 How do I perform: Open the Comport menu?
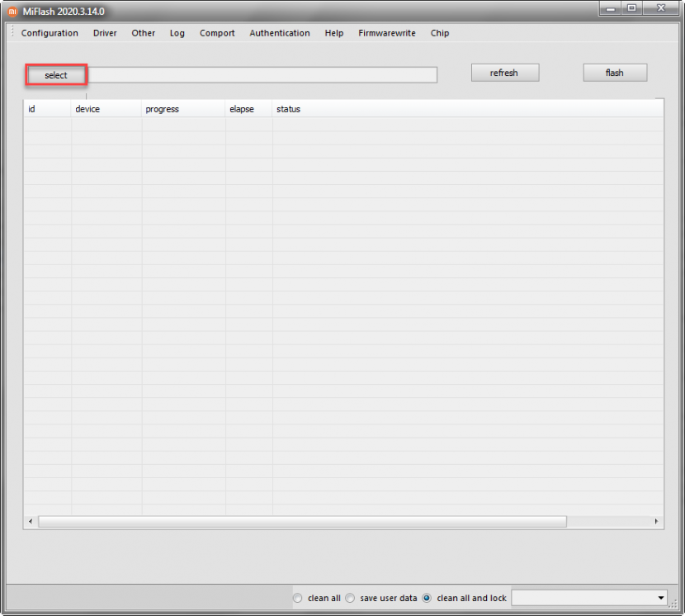click(217, 33)
